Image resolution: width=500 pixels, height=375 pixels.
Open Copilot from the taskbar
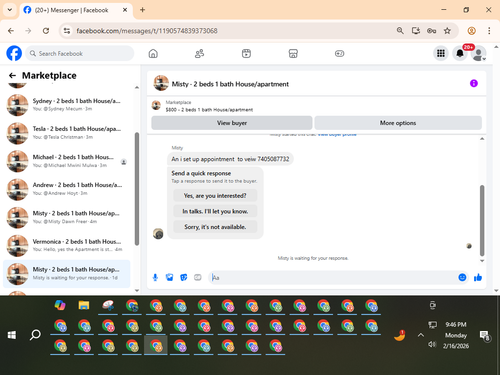[60, 305]
